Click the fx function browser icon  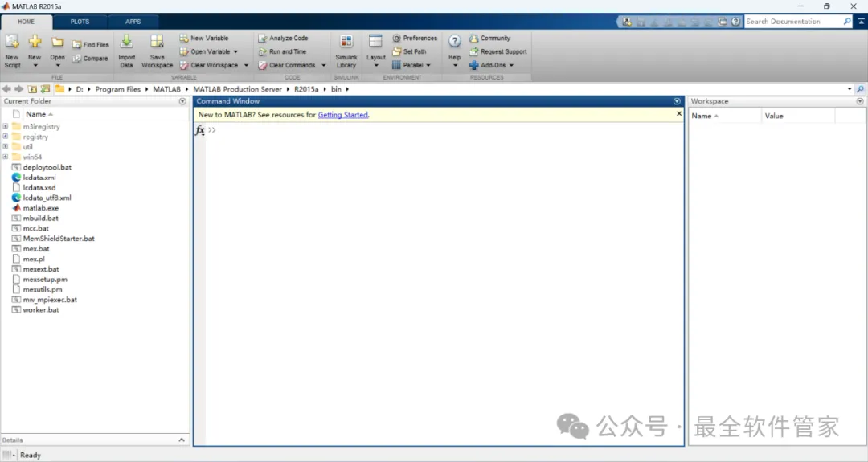point(200,130)
